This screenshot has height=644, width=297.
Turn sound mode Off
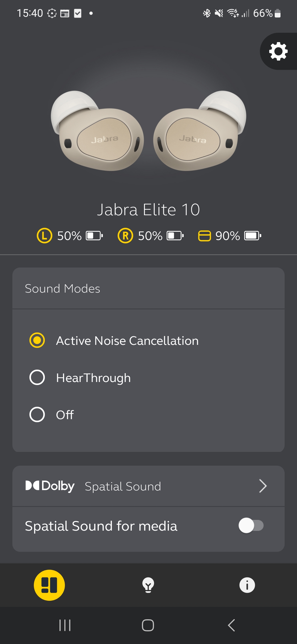point(37,414)
